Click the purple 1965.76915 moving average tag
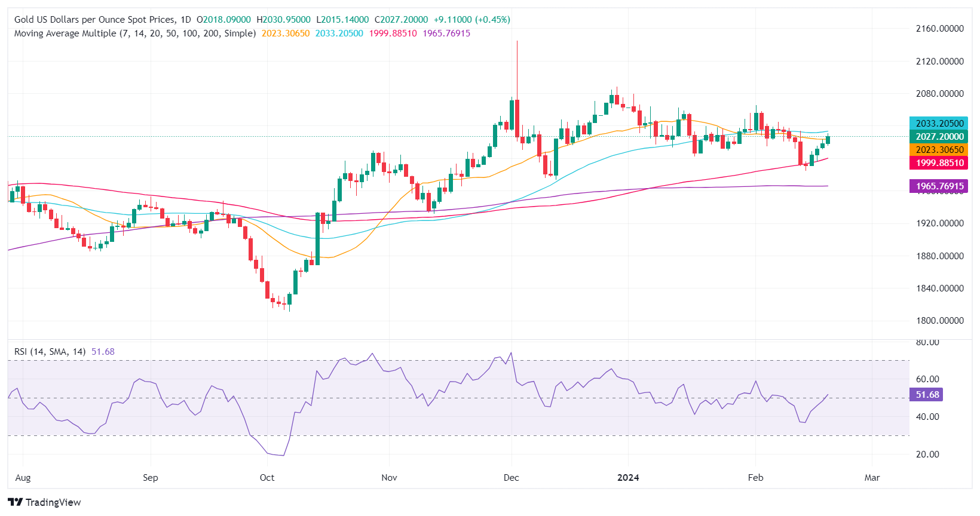The image size is (980, 516). [939, 186]
